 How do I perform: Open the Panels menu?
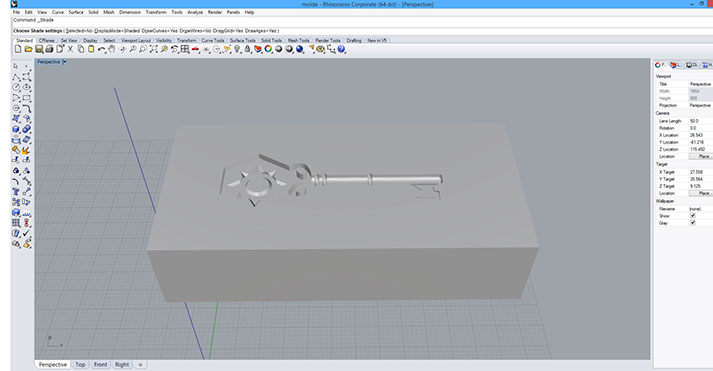click(233, 12)
